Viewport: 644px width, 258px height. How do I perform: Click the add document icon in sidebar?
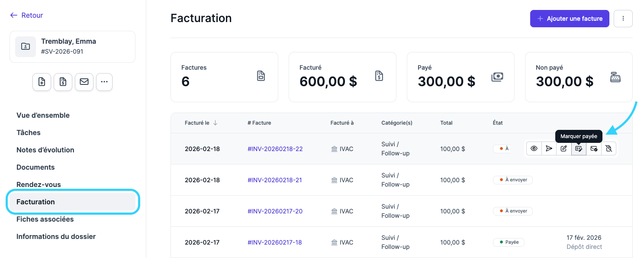tap(42, 82)
